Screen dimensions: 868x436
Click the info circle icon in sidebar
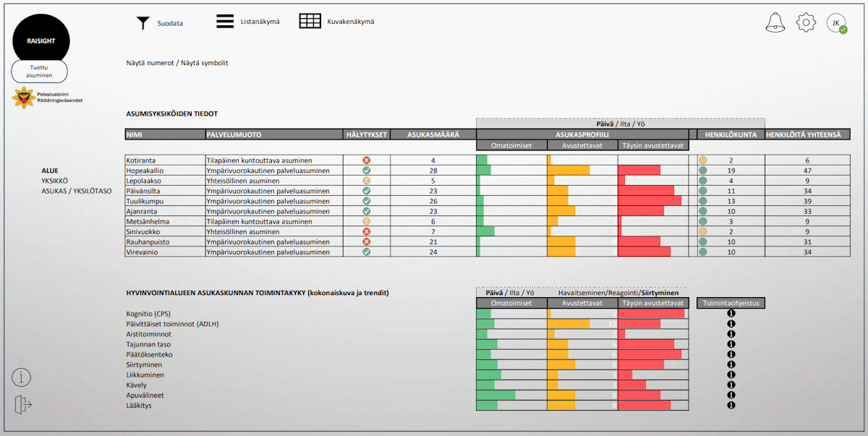click(x=22, y=377)
